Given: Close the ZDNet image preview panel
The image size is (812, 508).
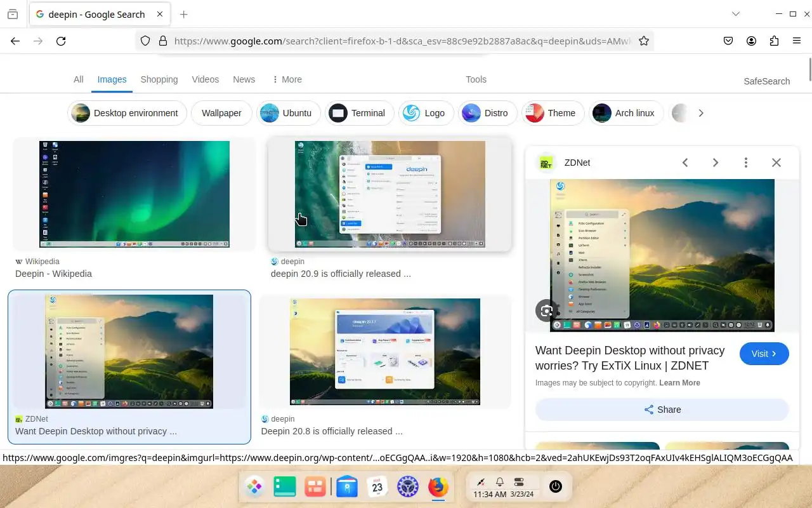Looking at the screenshot, I should point(776,163).
